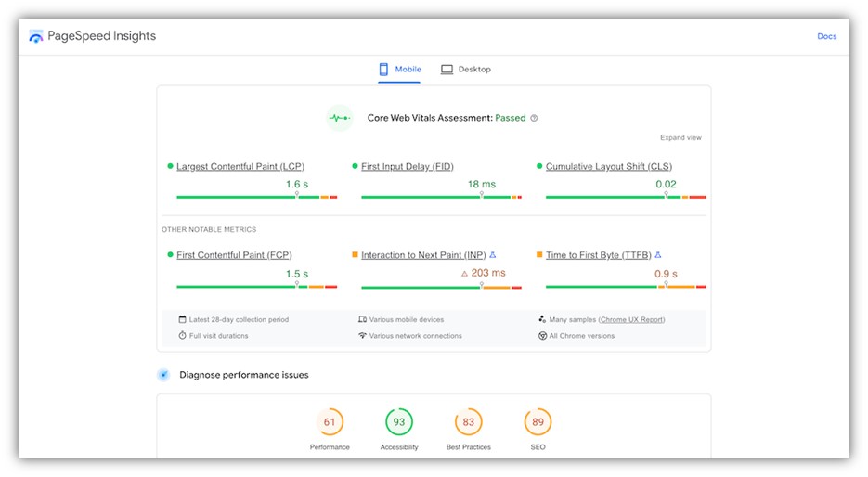Click Expand view
This screenshot has height=477, width=868.
(x=680, y=137)
